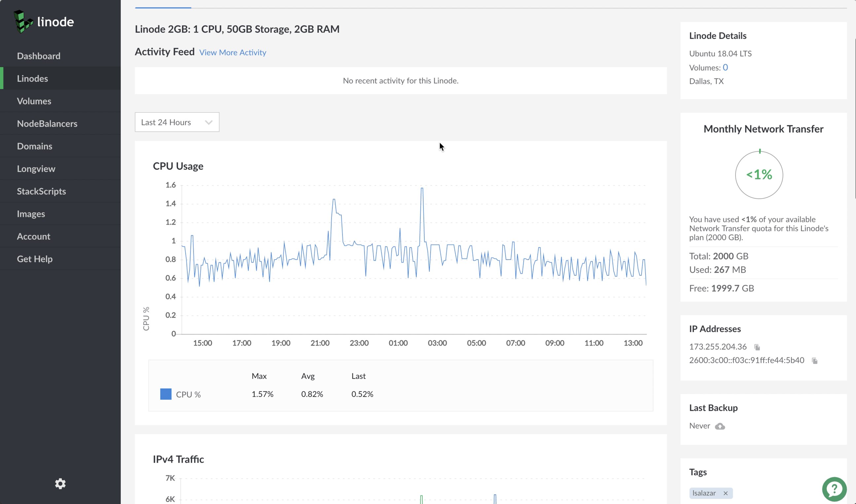Viewport: 856px width, 504px height.
Task: Open the green help chat bubble
Action: tap(834, 489)
